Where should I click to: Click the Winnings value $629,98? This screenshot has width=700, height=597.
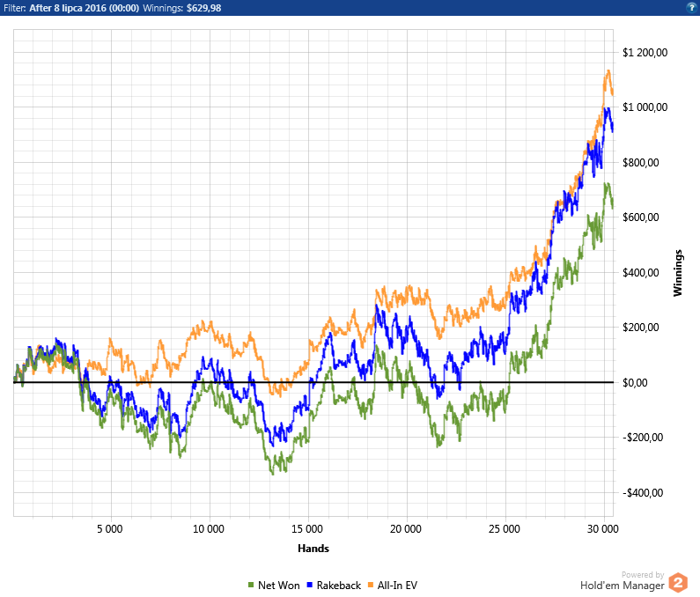point(204,8)
